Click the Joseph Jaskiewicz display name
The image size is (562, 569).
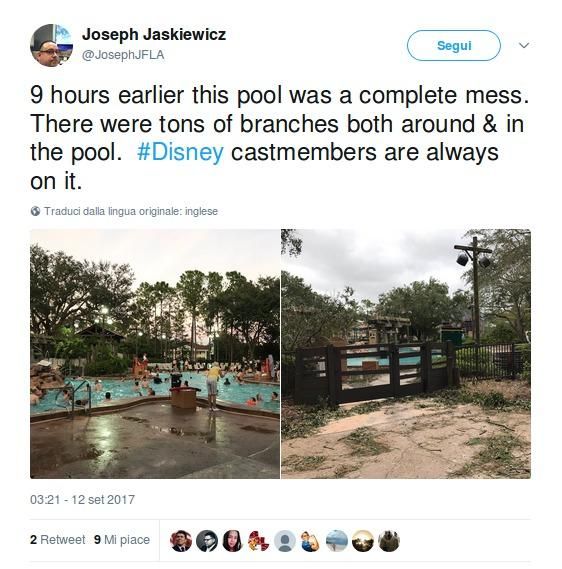[154, 34]
